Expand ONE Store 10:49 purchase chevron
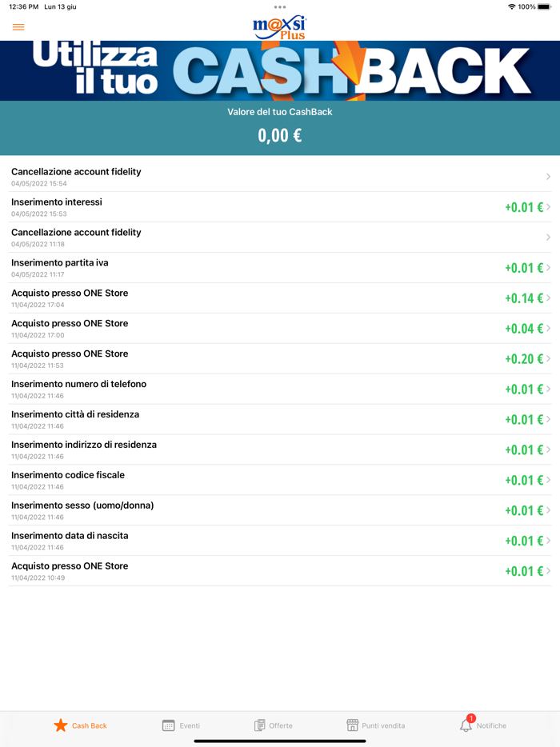This screenshot has width=560, height=747. pyautogui.click(x=548, y=571)
